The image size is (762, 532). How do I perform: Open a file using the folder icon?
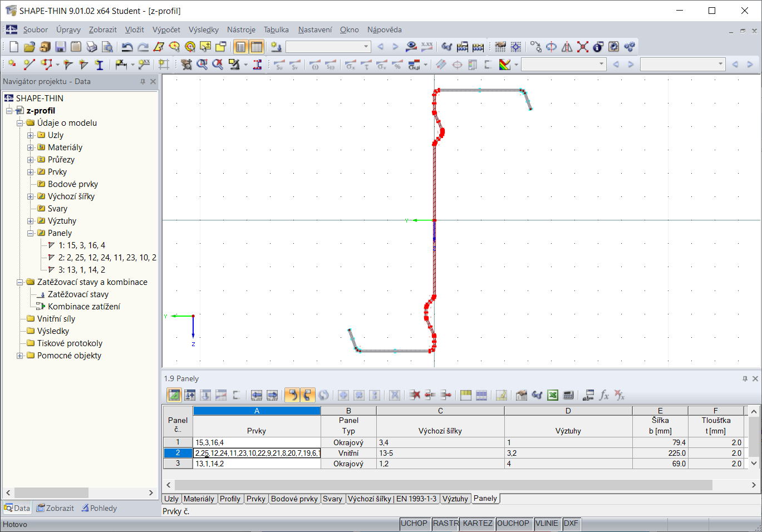coord(30,47)
